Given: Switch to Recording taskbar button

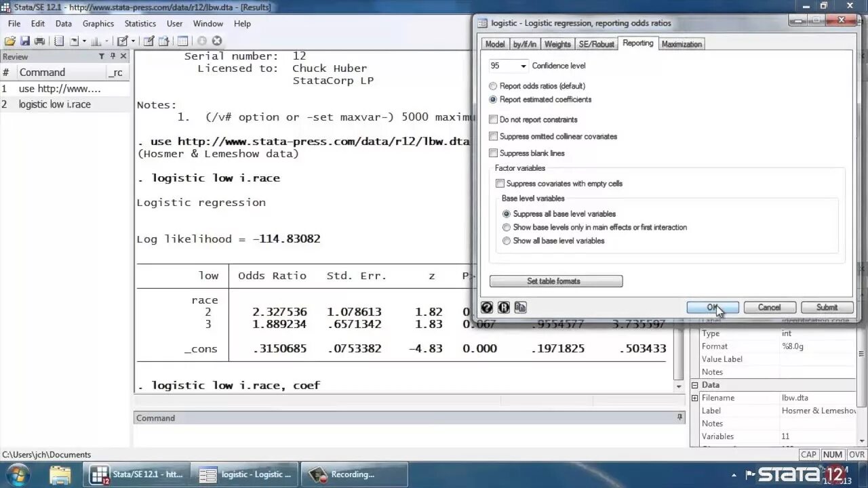Looking at the screenshot, I should tap(354, 474).
